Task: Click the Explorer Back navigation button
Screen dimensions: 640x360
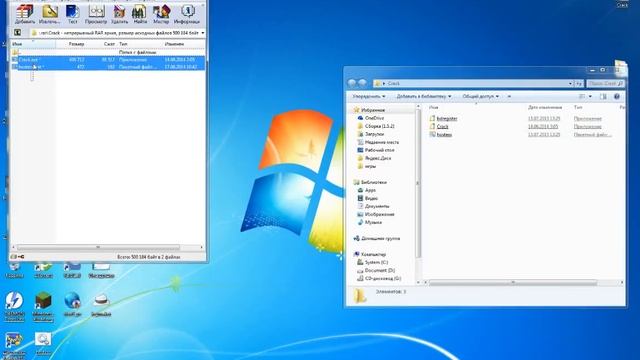Action: tap(352, 83)
